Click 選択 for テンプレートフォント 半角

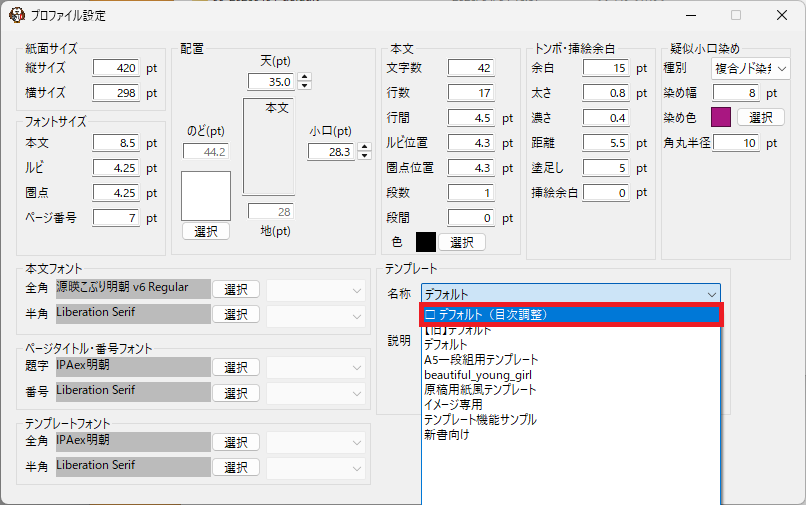(x=236, y=467)
